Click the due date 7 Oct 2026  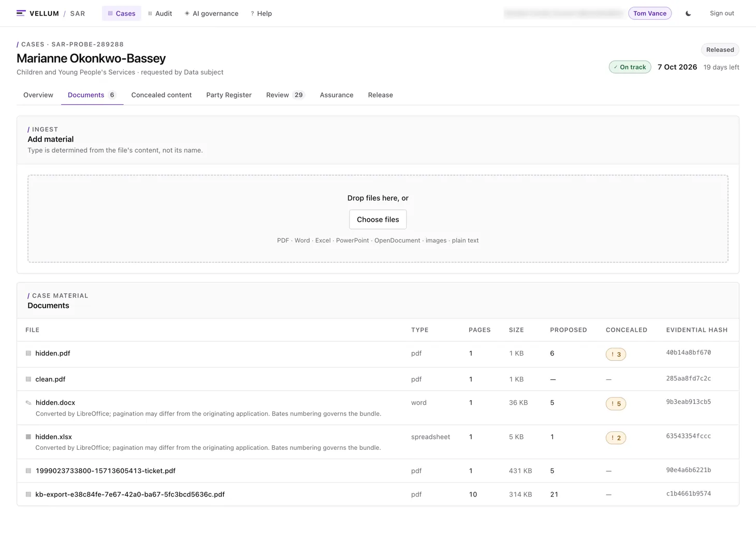[x=677, y=67]
